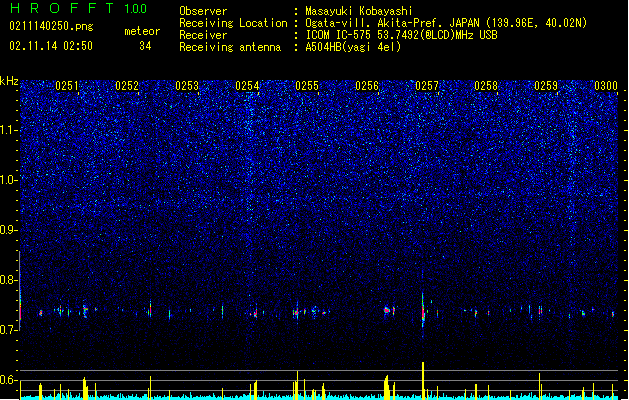Click the 0253 time marker

pyautogui.click(x=187, y=86)
